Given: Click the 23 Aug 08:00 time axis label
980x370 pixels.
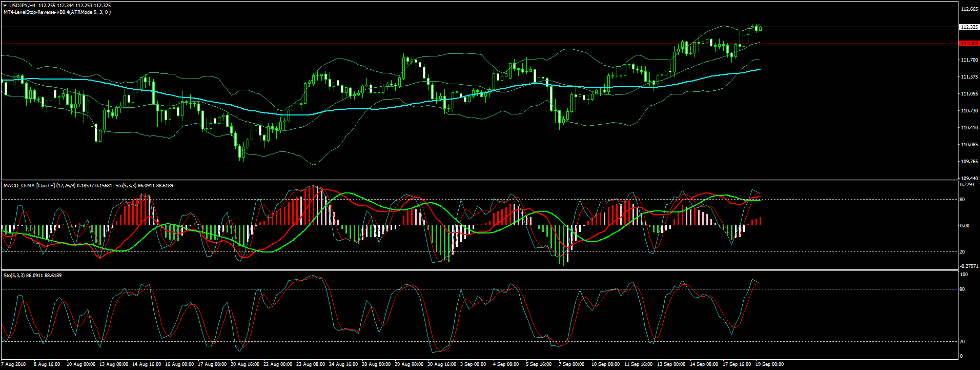Looking at the screenshot, I should (311, 364).
